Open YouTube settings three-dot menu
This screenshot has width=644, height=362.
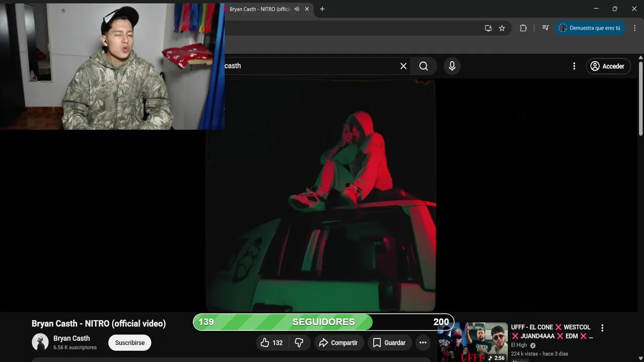coord(574,66)
